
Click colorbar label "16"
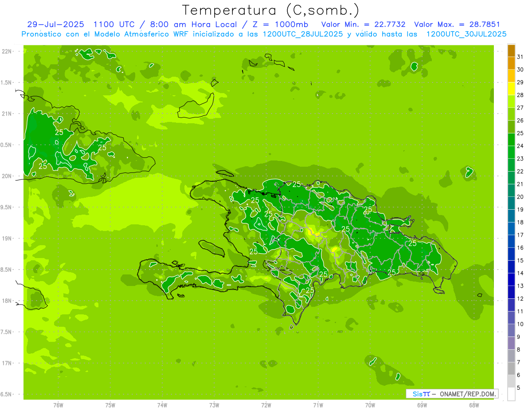click(520, 248)
